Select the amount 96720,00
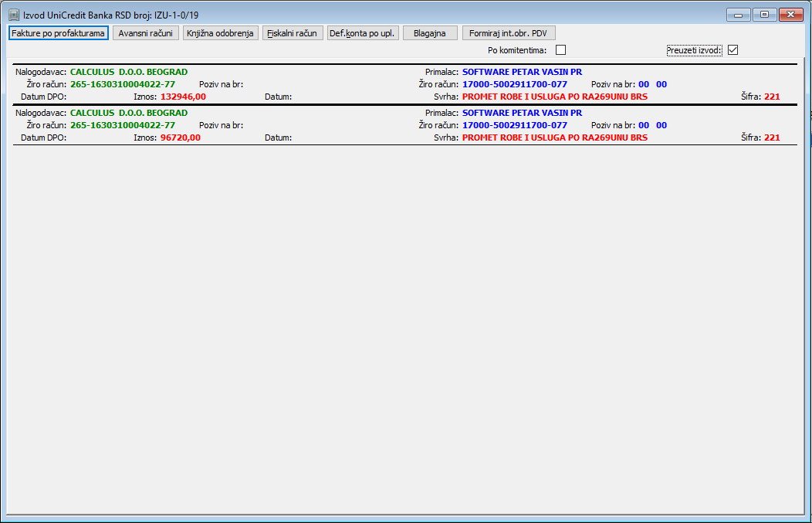 [x=181, y=138]
